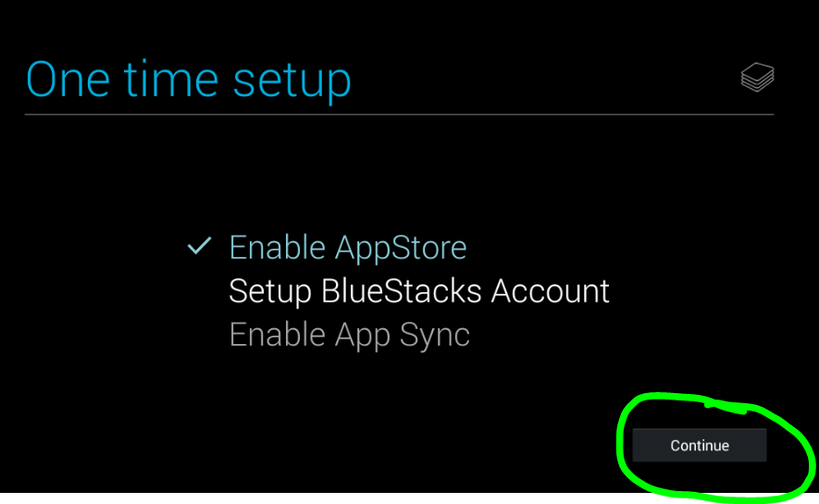The height and width of the screenshot is (504, 819).
Task: Proceed with setup using Continue
Action: (700, 445)
